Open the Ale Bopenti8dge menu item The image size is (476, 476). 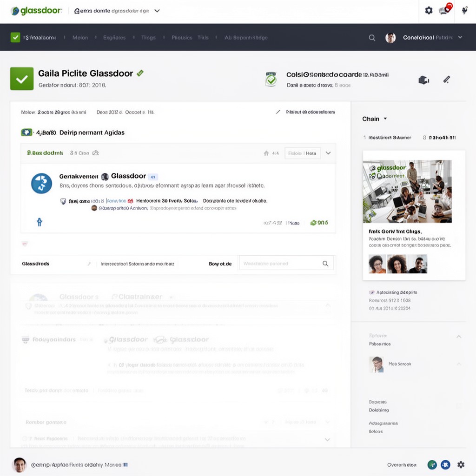coord(246,38)
